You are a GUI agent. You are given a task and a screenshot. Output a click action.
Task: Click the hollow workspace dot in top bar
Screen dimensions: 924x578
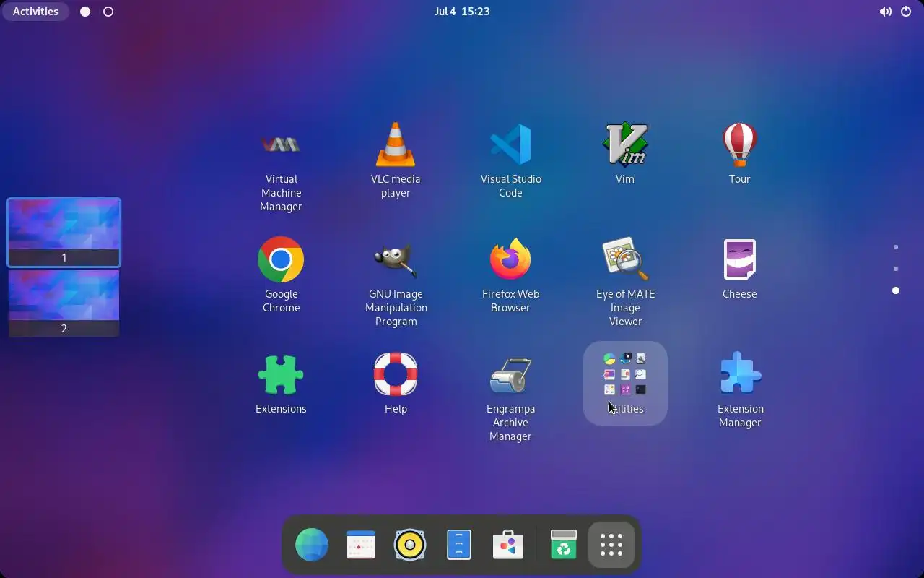(x=108, y=12)
